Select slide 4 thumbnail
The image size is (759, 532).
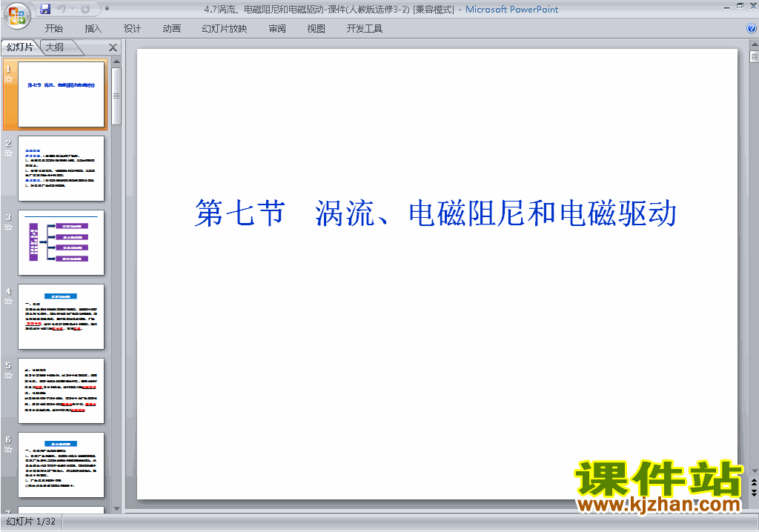coord(61,316)
